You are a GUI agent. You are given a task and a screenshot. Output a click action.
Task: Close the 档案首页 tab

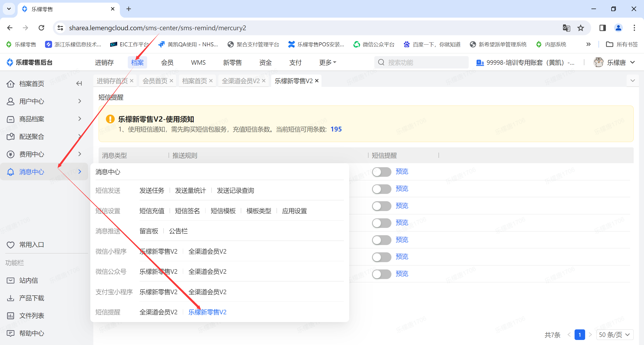[x=211, y=81]
